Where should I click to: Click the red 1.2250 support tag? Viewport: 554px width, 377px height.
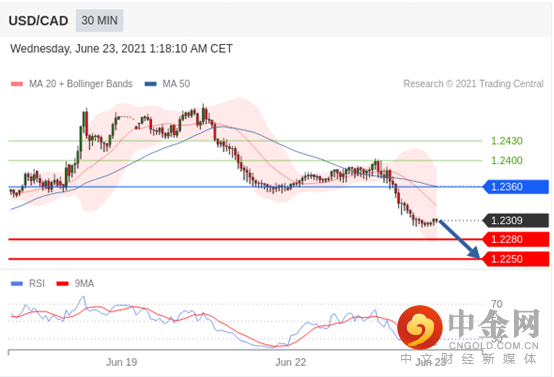[516, 259]
